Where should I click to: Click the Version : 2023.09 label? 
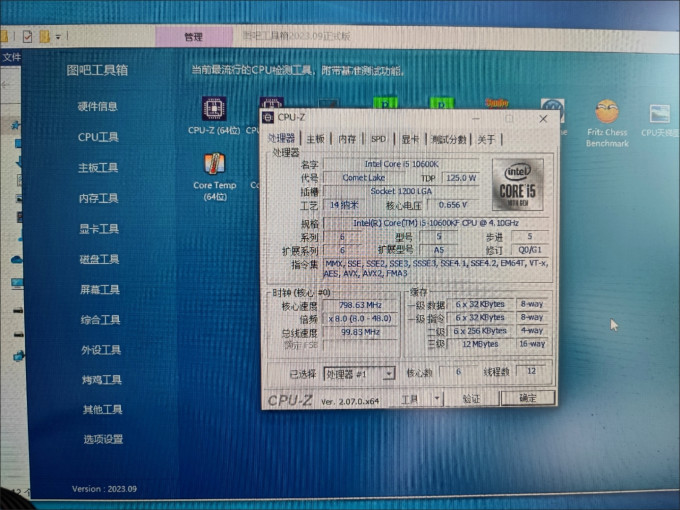105,489
